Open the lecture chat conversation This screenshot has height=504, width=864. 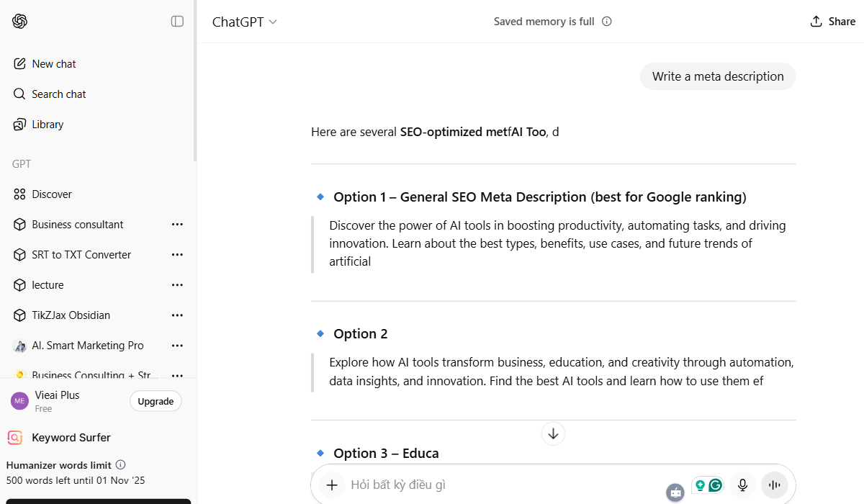tap(49, 284)
